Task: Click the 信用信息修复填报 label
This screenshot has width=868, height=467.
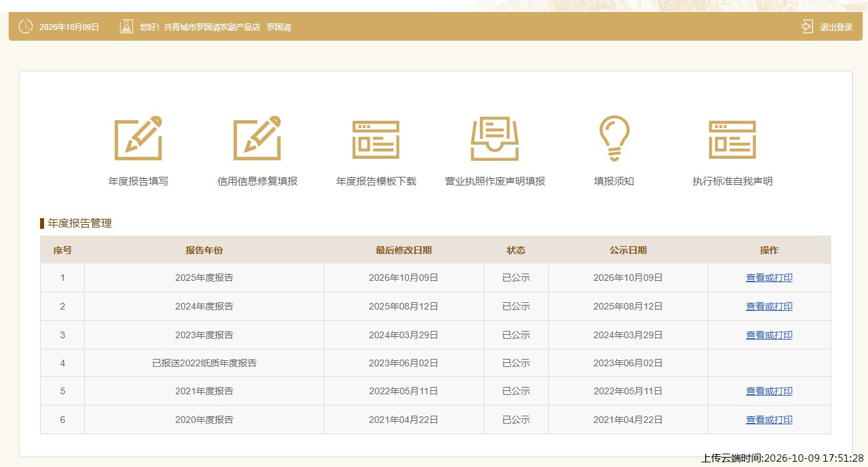Action: pos(257,181)
